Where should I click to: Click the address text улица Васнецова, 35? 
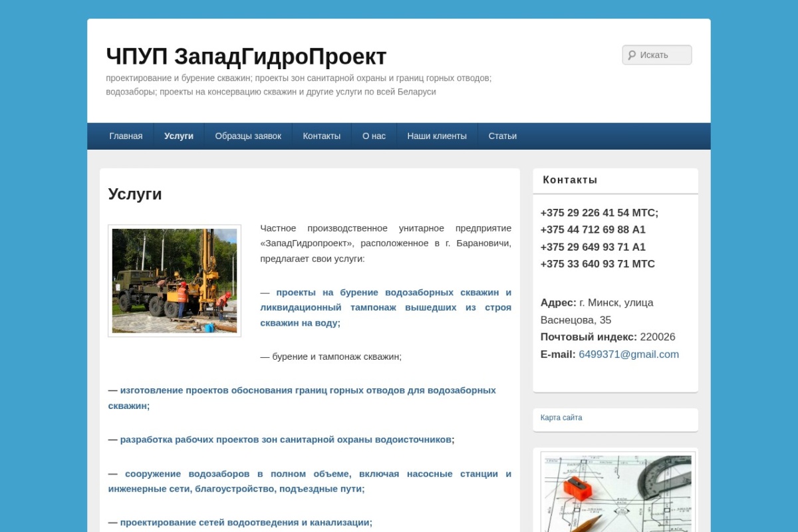pyautogui.click(x=598, y=311)
